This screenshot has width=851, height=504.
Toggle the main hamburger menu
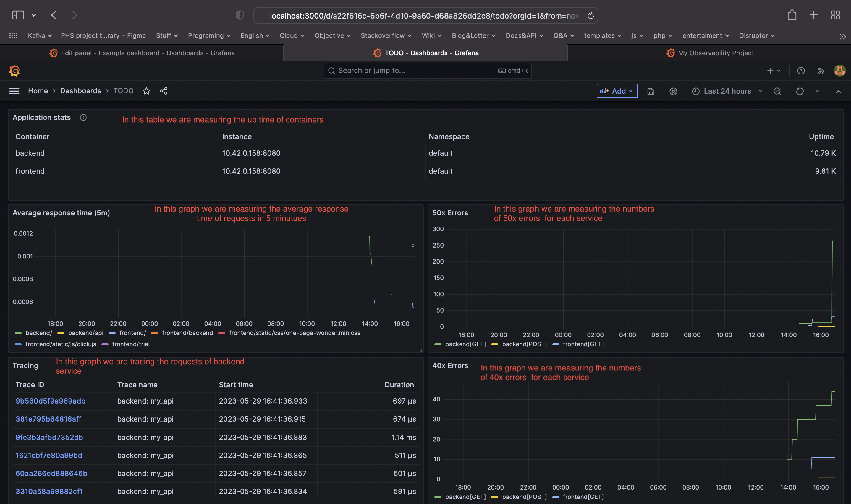(14, 91)
